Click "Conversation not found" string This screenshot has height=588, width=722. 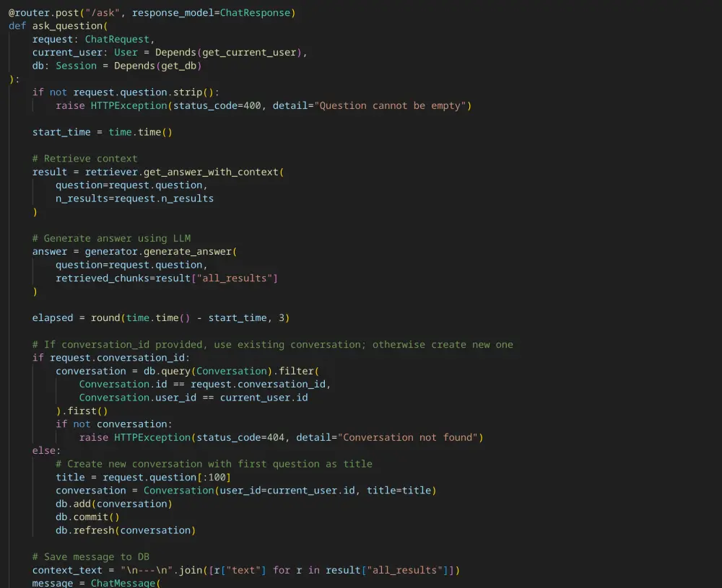tap(407, 437)
